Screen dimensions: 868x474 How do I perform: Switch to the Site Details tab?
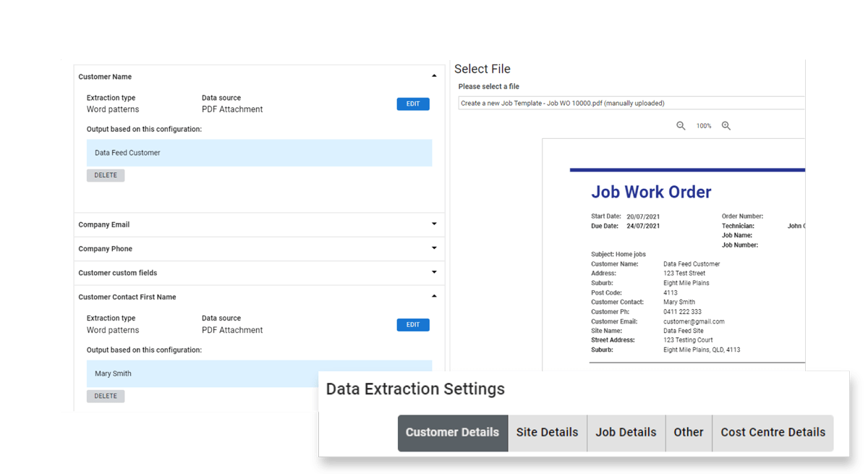click(547, 433)
